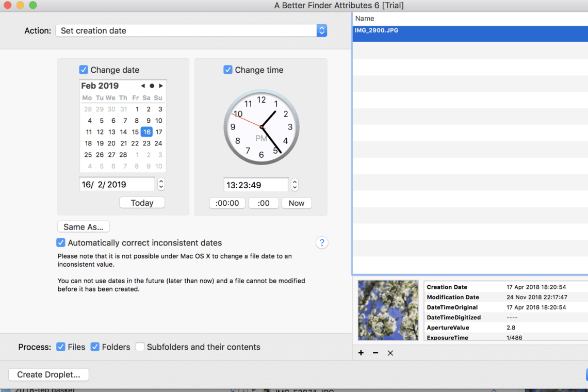This screenshot has width=588, height=392.
Task: Uncheck the Change date checkbox
Action: click(x=84, y=70)
